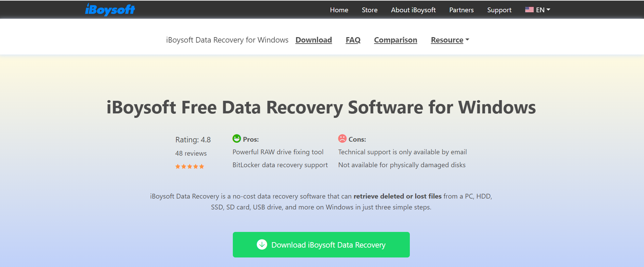Click the middle star in the rating row
The width and height of the screenshot is (644, 267).
coord(190,167)
